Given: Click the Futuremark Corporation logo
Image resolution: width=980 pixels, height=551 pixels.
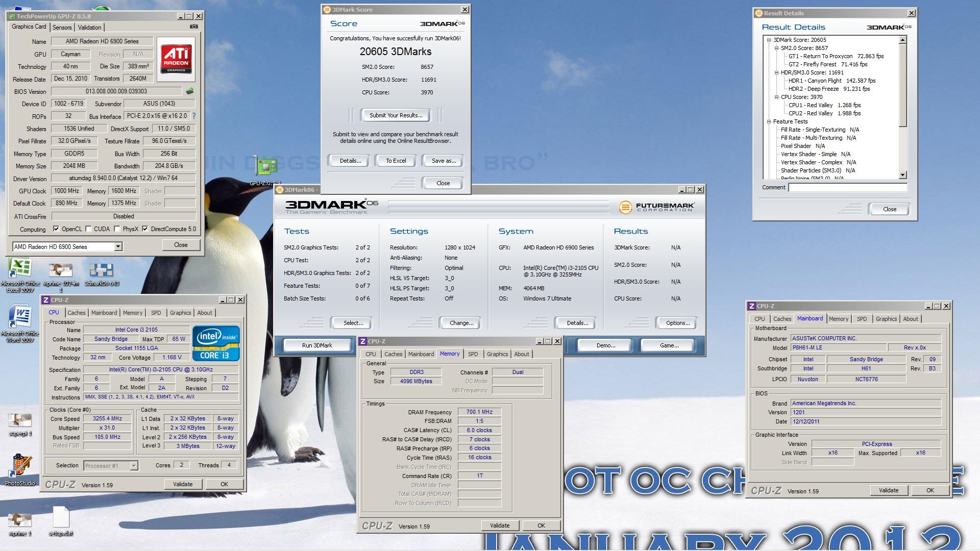Looking at the screenshot, I should click(656, 207).
